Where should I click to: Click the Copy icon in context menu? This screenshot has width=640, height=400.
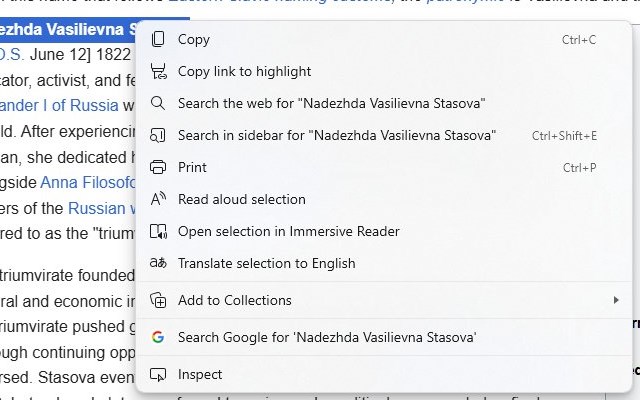[x=158, y=40]
